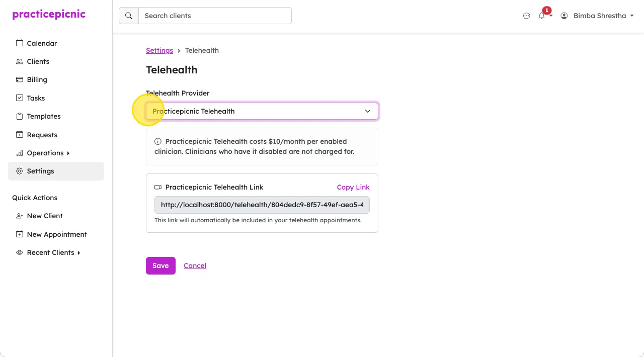Open the Tasks page
644x357 pixels.
[56, 98]
